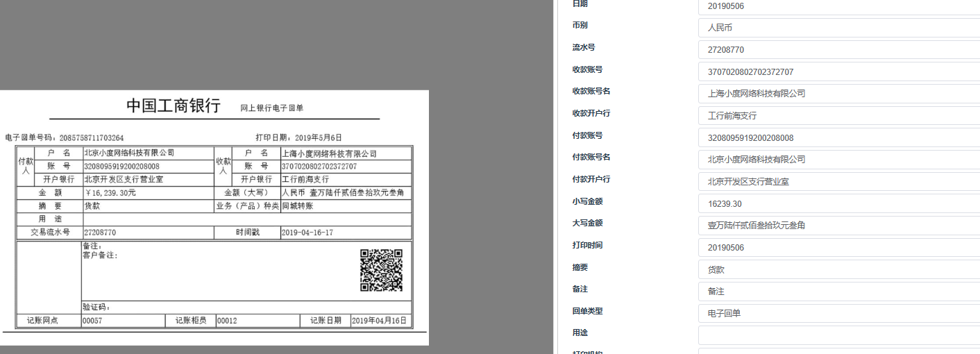This screenshot has height=354, width=980.
Task: Focus the 付款账号 input field
Action: pos(839,138)
